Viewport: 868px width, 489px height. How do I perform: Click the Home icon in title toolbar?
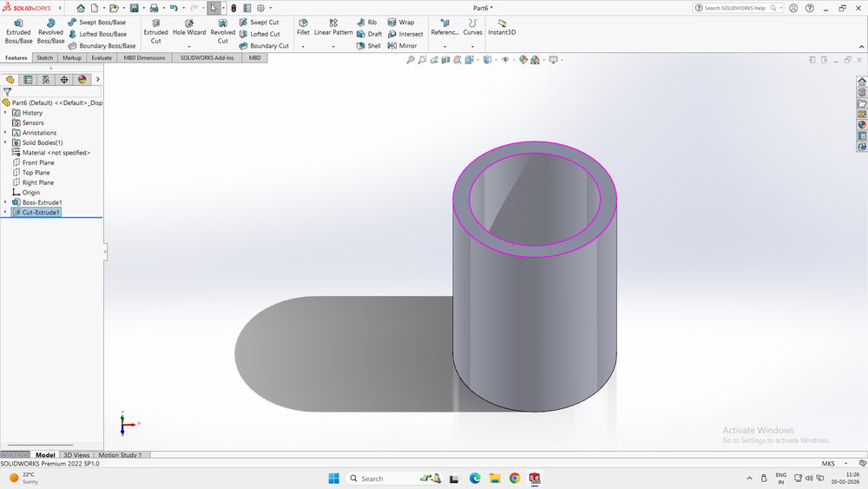coord(81,8)
